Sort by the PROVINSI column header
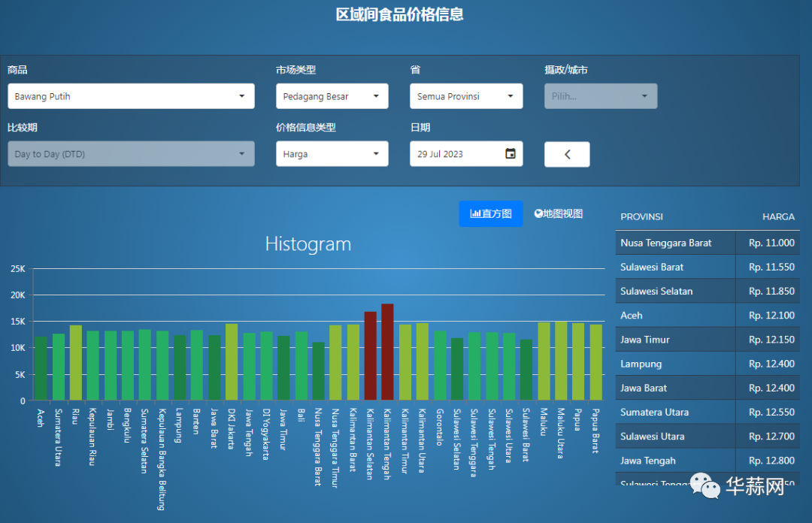This screenshot has height=523, width=812. point(641,216)
